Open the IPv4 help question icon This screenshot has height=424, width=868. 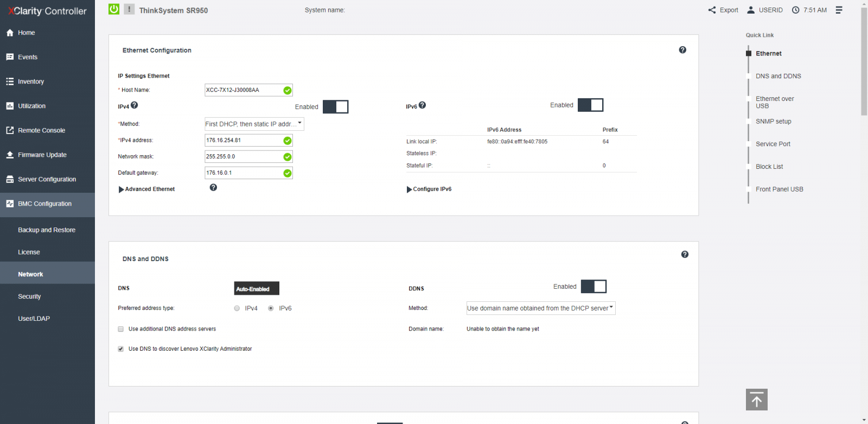tap(135, 105)
